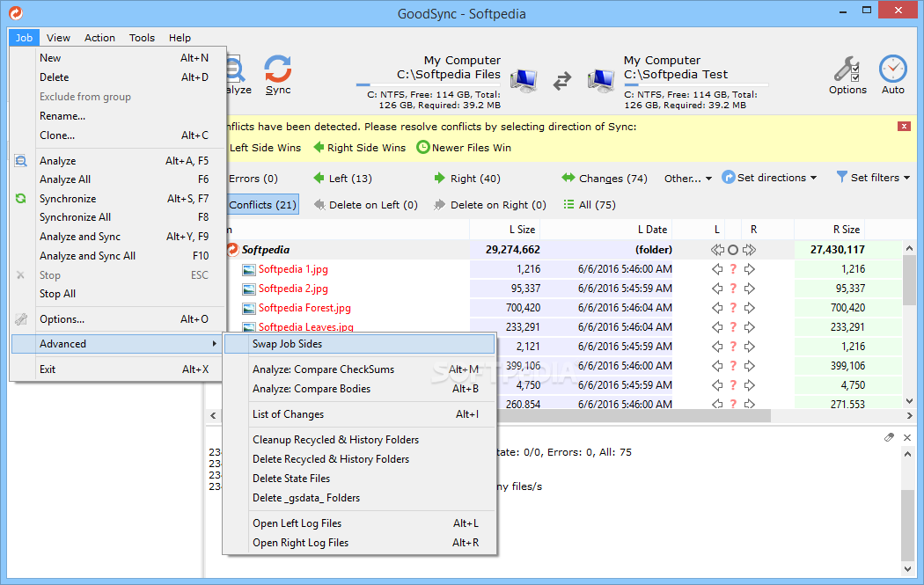Click right My Computer folder icon
Image resolution: width=924 pixels, height=585 pixels.
[601, 81]
